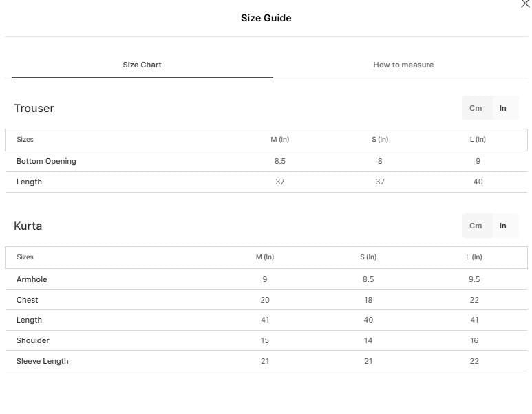
Task: Click the Trouser Length row label
Action: click(29, 182)
